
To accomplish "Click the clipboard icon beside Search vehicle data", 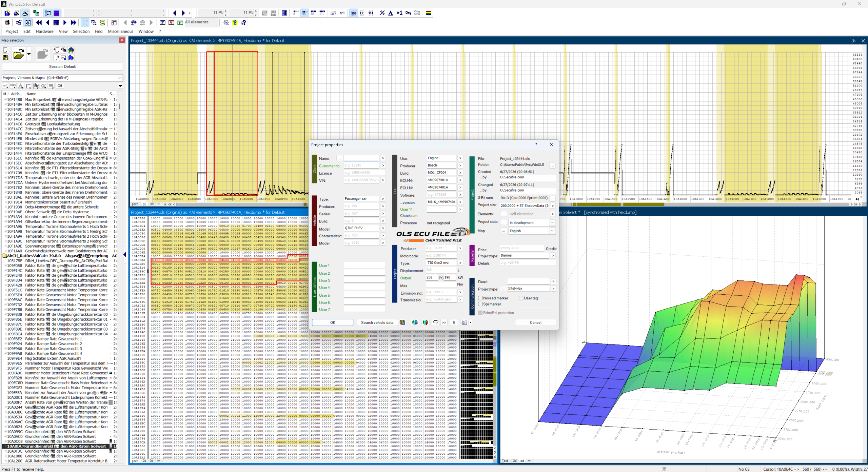I will [402, 322].
